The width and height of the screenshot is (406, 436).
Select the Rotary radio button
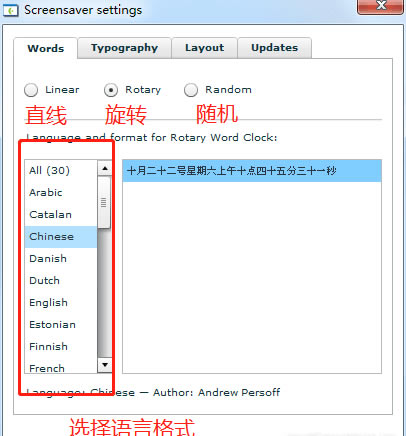(x=111, y=90)
